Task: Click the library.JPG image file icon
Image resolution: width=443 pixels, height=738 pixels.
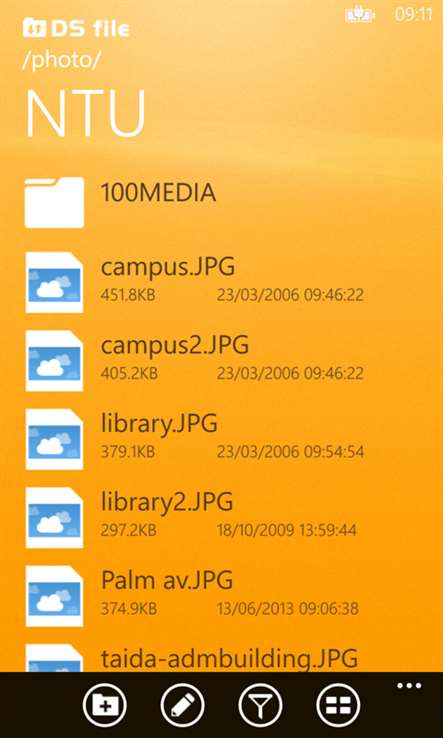Action: coord(54,440)
